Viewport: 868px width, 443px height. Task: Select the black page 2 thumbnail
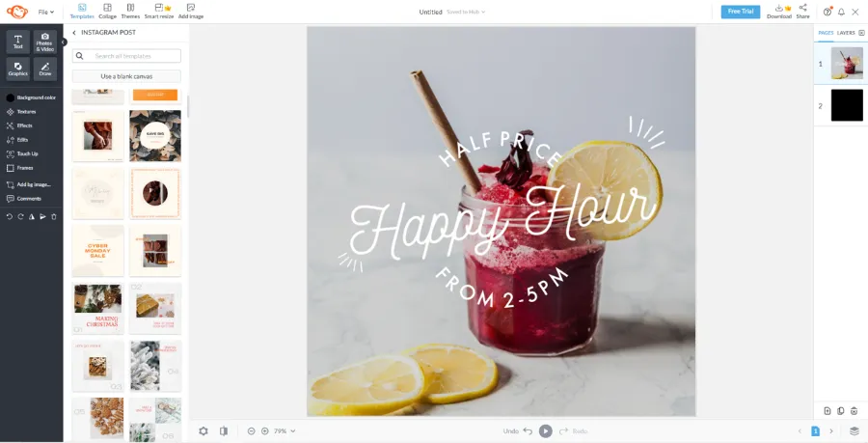tap(847, 105)
